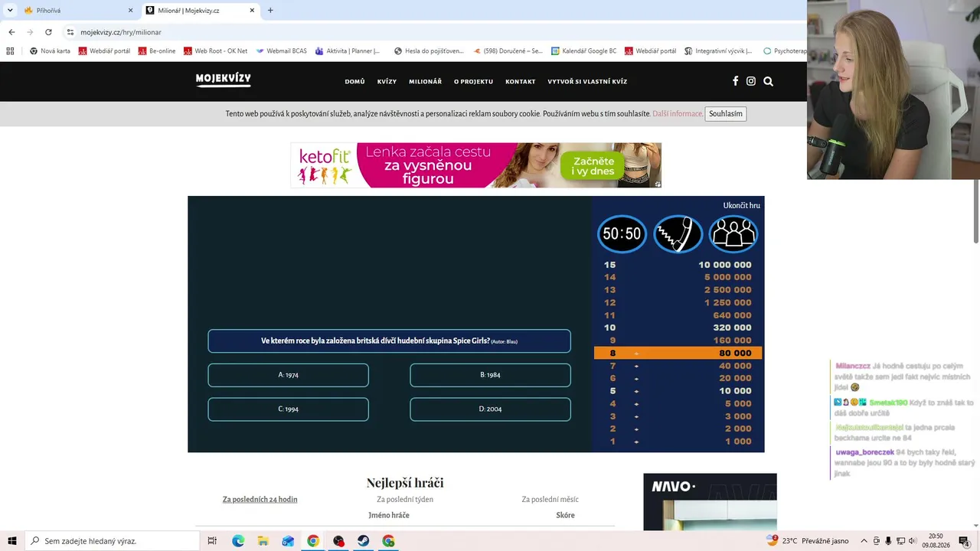Viewport: 980px width, 551px height.
Task: Open the O PROJEKTU menu item
Action: coord(473,81)
